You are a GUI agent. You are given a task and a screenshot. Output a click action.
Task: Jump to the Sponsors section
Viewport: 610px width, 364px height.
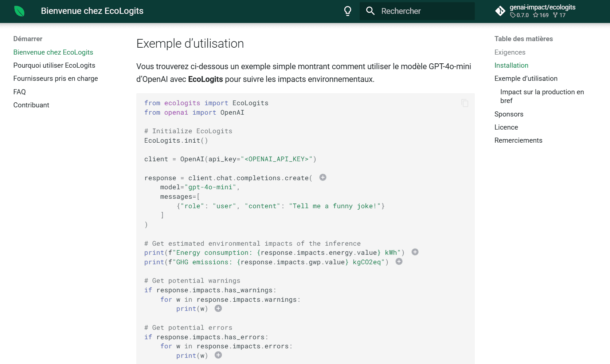509,114
